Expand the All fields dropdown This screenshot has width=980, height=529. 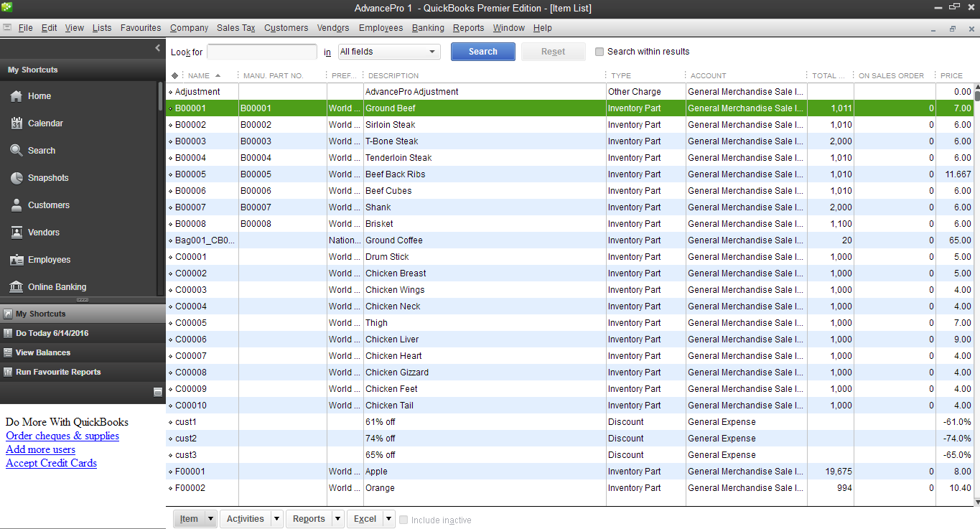click(432, 52)
